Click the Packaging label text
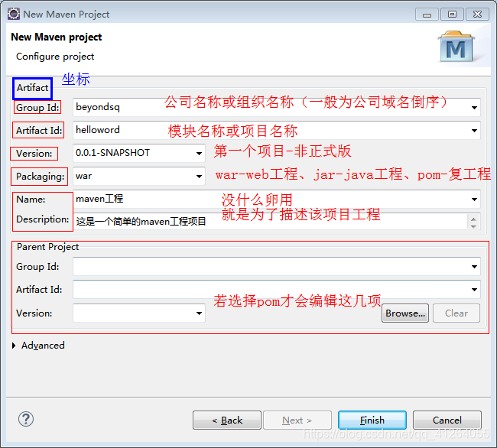 (41, 177)
